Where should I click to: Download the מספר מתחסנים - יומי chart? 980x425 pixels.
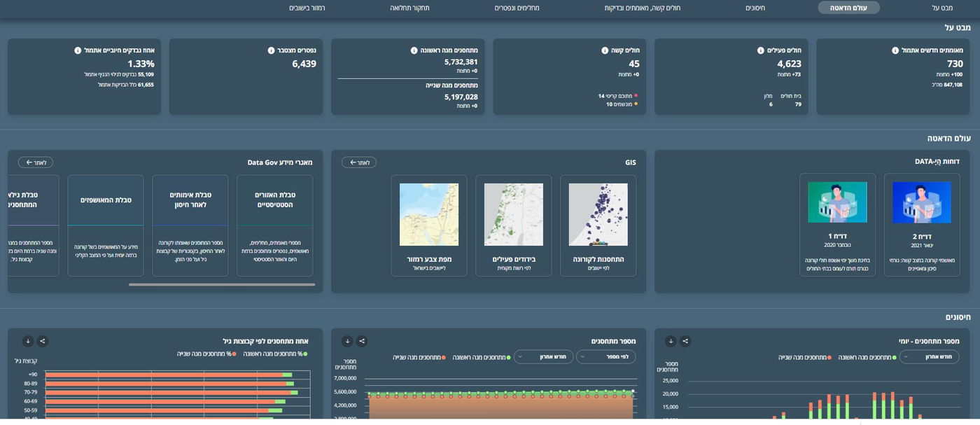[x=671, y=341]
